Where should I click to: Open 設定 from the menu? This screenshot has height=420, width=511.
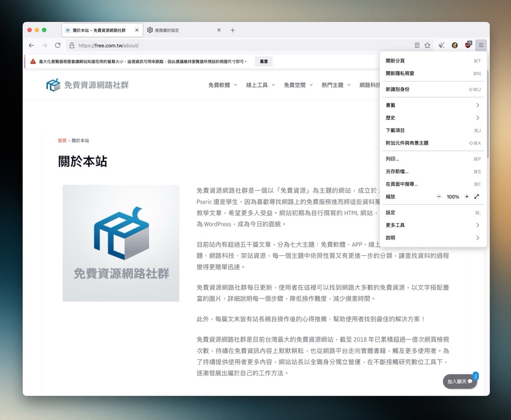click(433, 213)
